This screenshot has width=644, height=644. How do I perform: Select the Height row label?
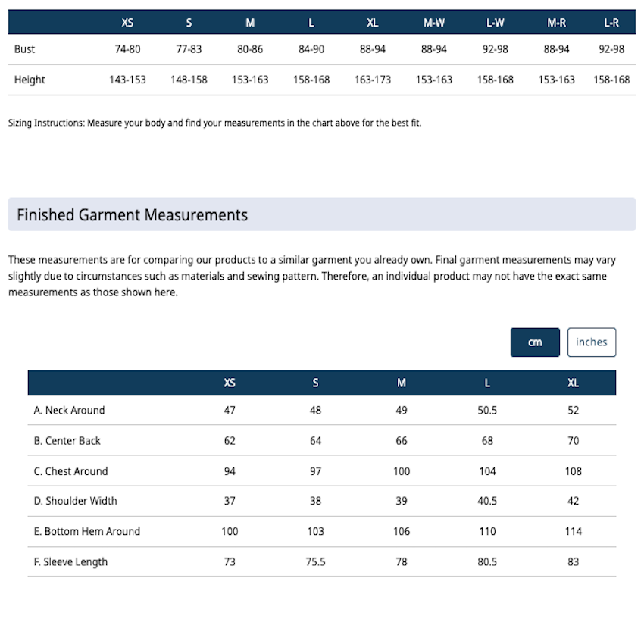click(x=30, y=80)
